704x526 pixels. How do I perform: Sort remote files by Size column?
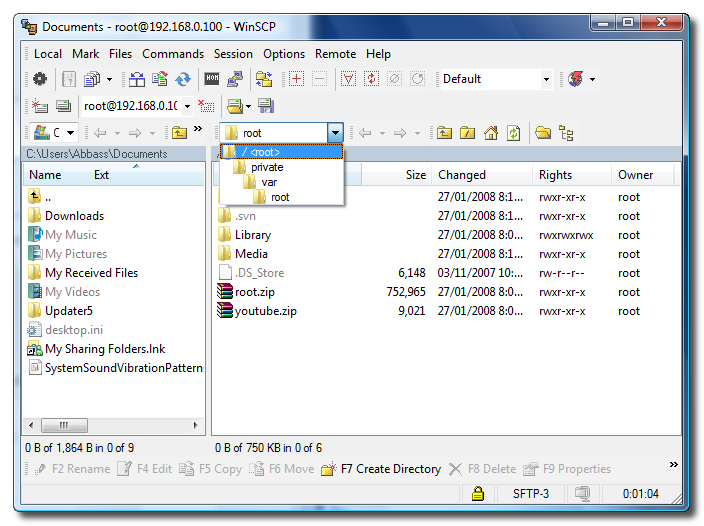[396, 175]
